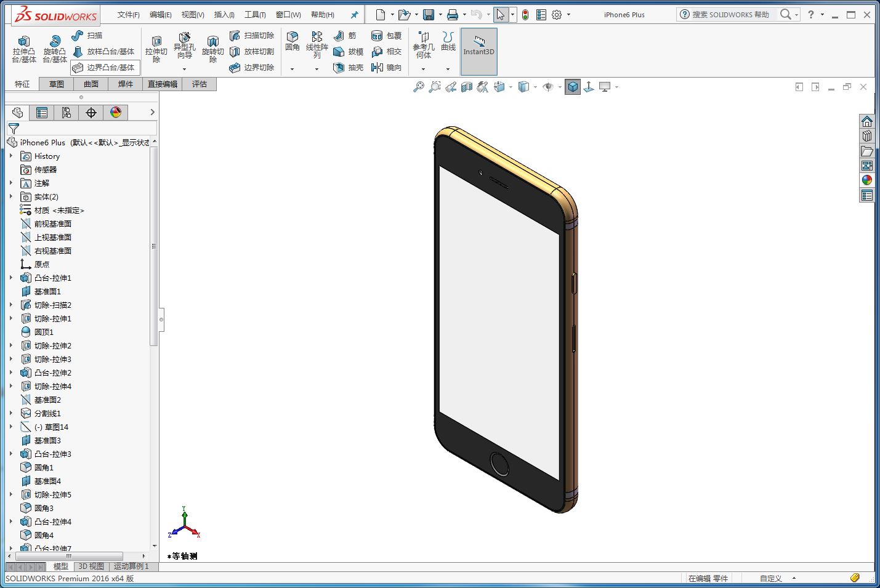Image resolution: width=880 pixels, height=588 pixels.
Task: Switch to the 运动算例1 motion study tab
Action: (x=131, y=566)
